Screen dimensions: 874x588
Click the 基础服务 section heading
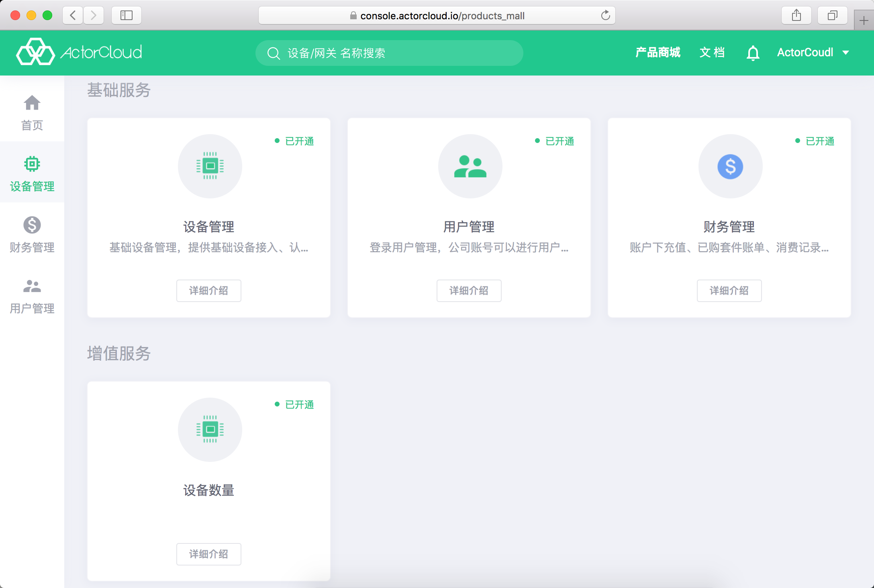(119, 90)
